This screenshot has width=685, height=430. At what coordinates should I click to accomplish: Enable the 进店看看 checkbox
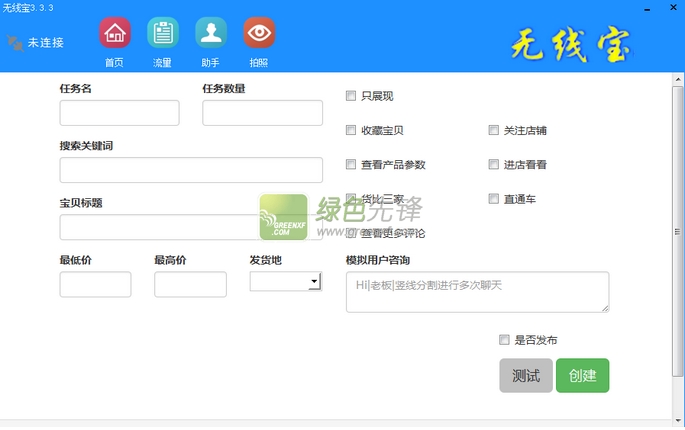point(494,164)
